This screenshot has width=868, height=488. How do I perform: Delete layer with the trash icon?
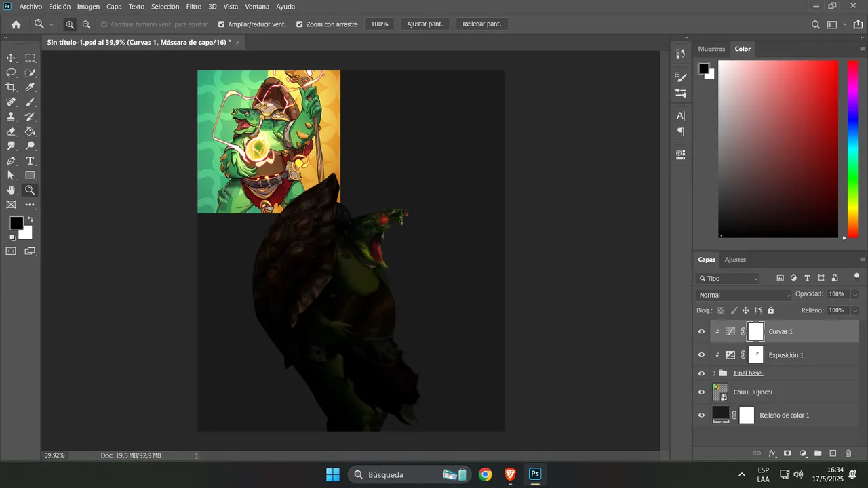point(848,453)
